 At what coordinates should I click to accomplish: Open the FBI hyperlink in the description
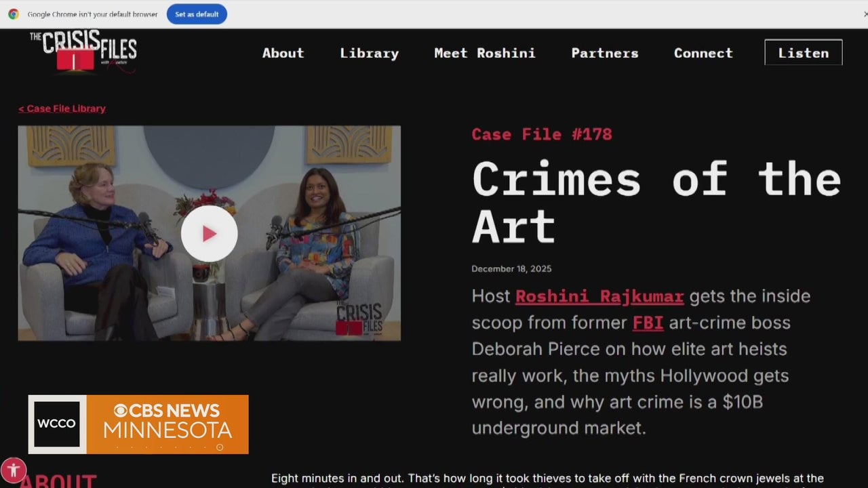tap(648, 323)
